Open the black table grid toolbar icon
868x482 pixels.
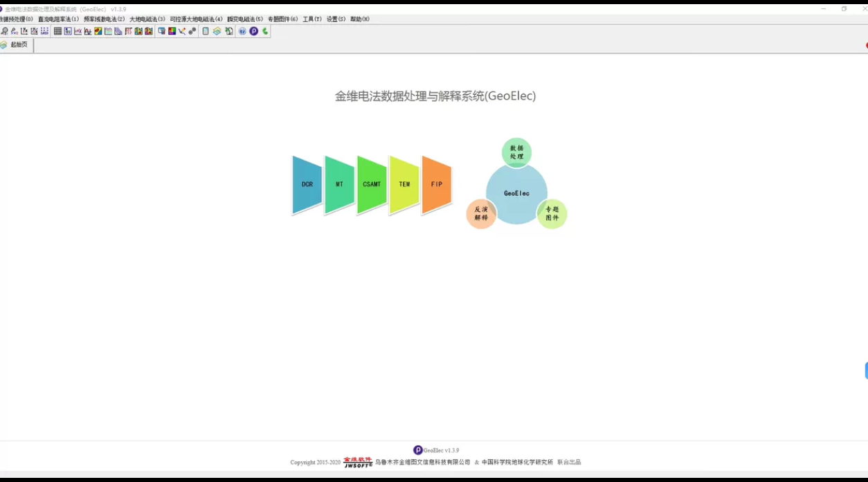(x=57, y=31)
